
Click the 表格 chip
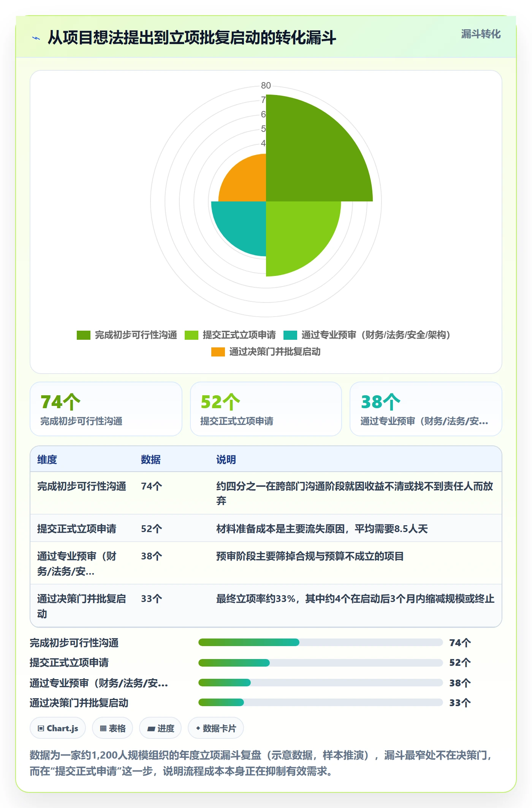112,728
